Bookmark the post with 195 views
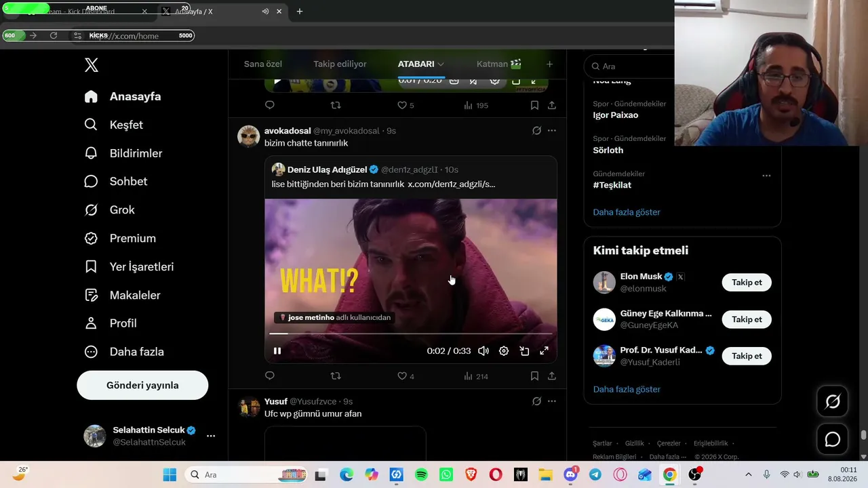The image size is (868, 488). [x=534, y=105]
